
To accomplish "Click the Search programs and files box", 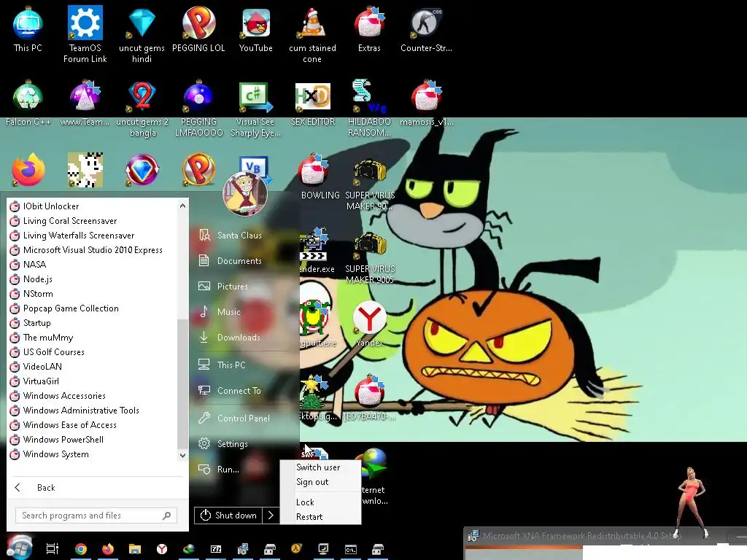I will click(96, 516).
